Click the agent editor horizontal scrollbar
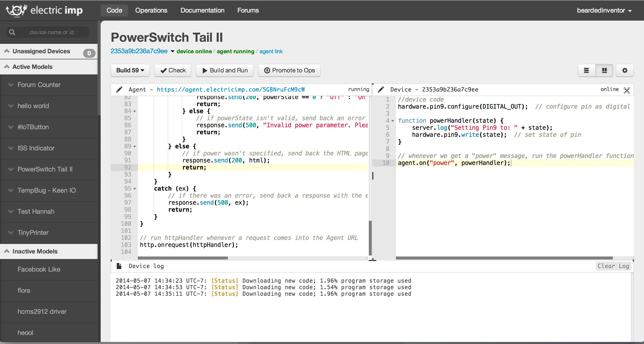644x344 pixels. (x=183, y=258)
